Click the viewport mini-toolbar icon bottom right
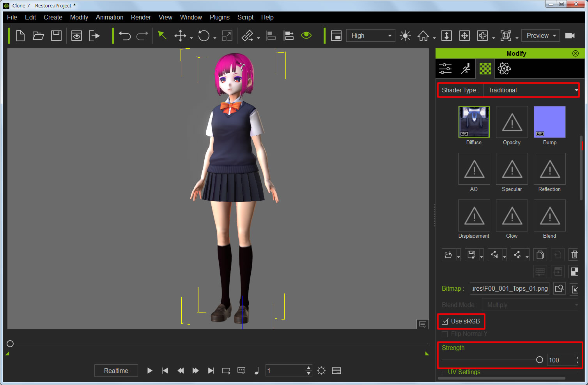 [x=423, y=324]
